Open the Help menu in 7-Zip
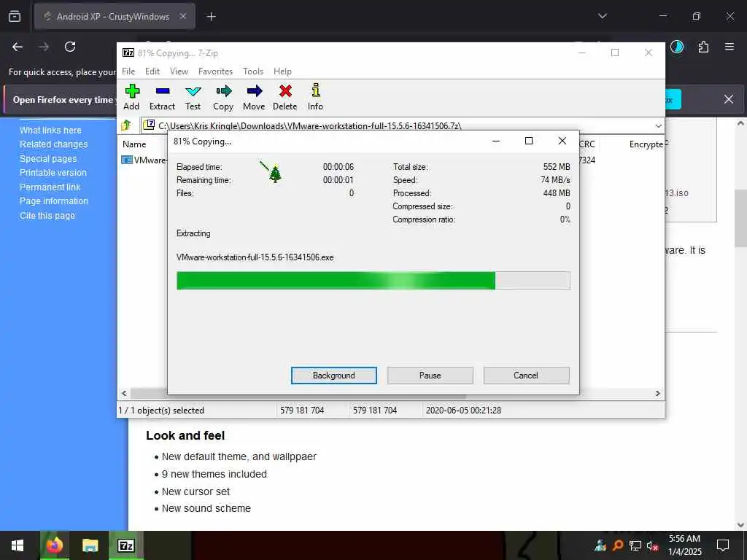This screenshot has height=560, width=747. tap(282, 71)
